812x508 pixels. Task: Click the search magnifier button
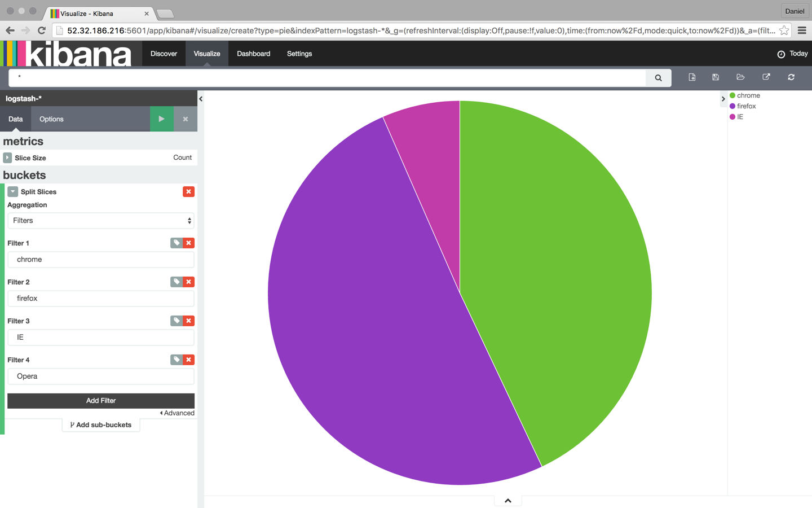point(658,78)
